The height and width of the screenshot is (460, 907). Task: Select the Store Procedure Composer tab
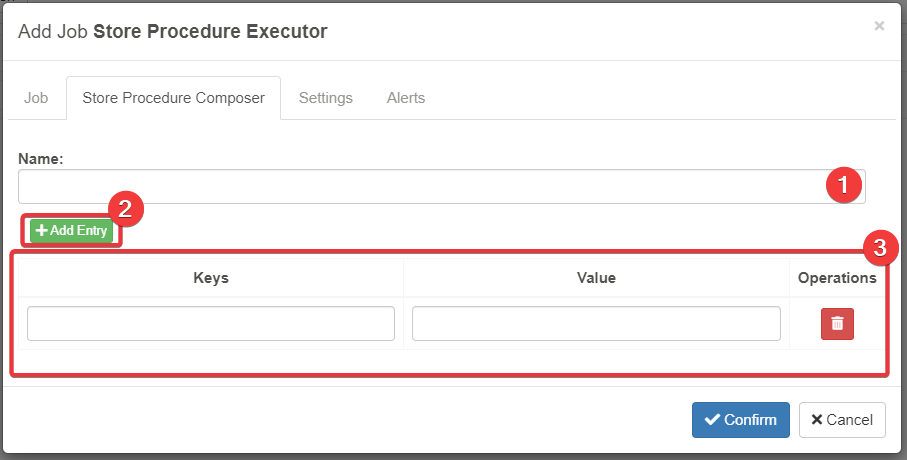click(x=173, y=98)
